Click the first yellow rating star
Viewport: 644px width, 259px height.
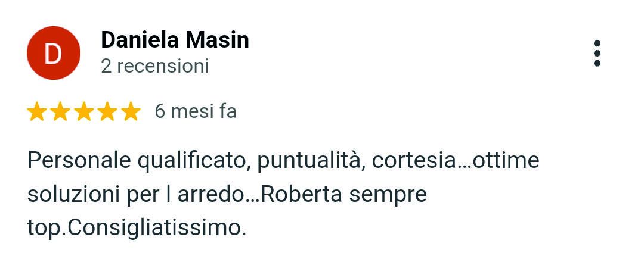tap(37, 111)
